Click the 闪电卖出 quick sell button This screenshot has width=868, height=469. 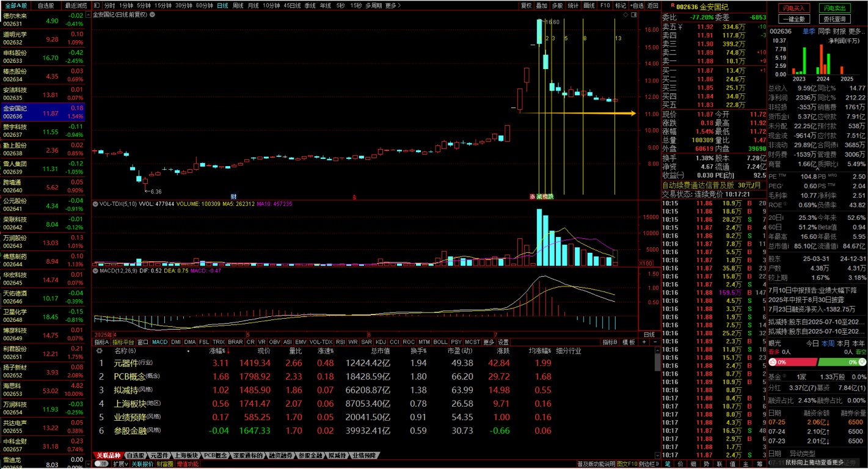coord(834,8)
